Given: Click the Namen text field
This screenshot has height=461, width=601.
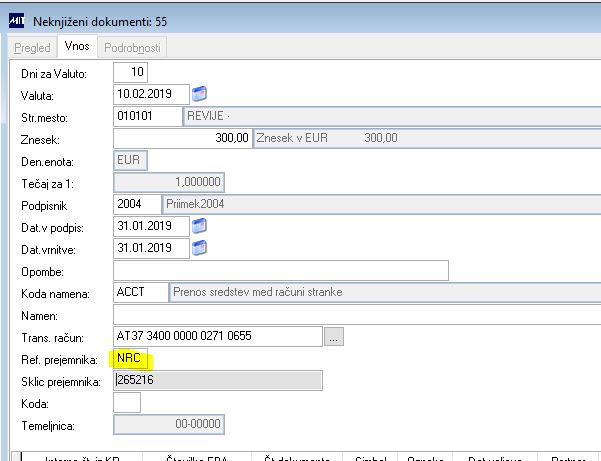Looking at the screenshot, I should point(357,315).
